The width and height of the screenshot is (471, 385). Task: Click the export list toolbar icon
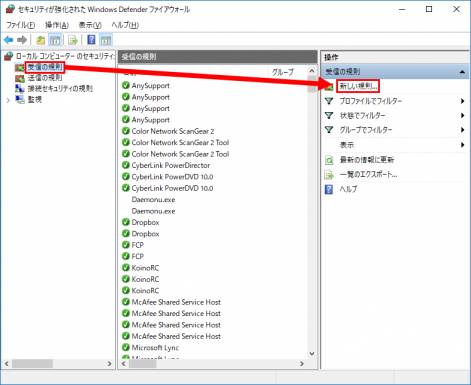point(72,40)
